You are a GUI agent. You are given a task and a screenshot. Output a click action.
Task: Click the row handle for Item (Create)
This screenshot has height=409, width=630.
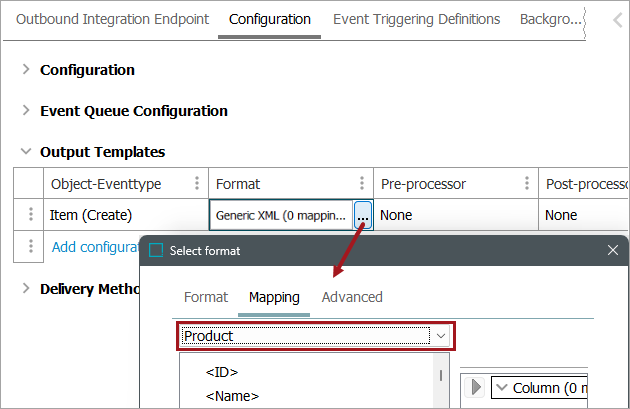coord(31,215)
